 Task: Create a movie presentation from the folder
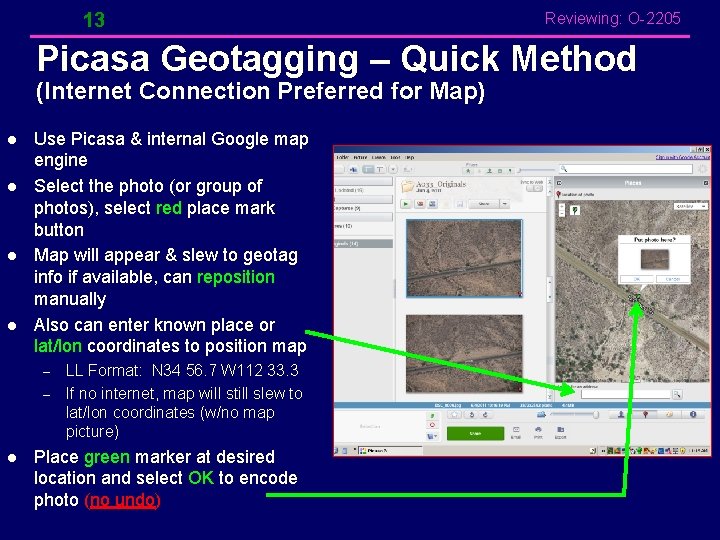click(x=432, y=204)
